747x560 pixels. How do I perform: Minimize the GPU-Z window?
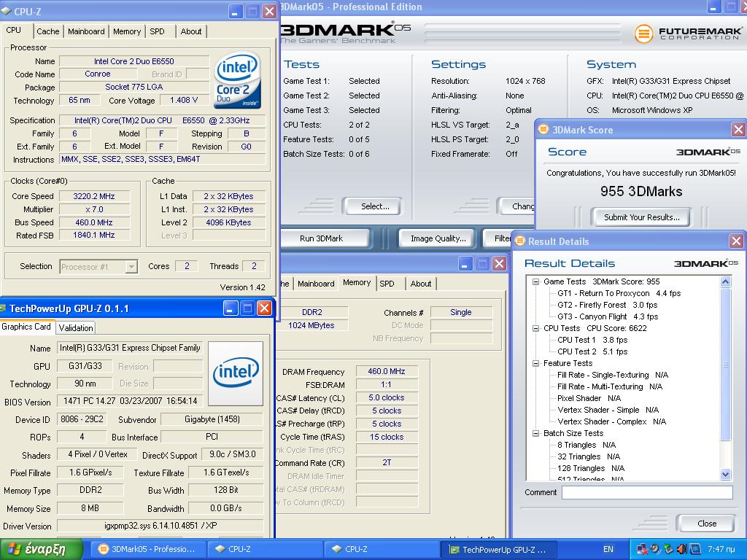(231, 308)
